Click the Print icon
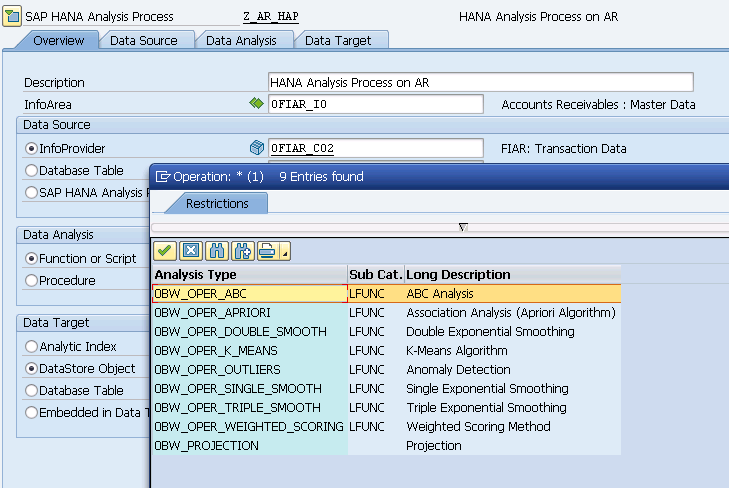729x488 pixels. pos(268,251)
